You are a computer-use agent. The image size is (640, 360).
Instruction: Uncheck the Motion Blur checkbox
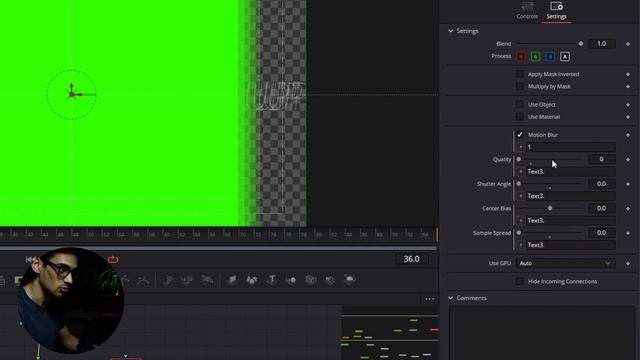520,134
